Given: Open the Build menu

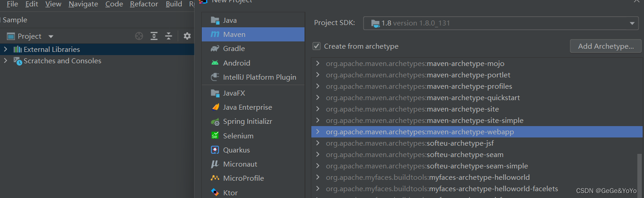Looking at the screenshot, I should (x=174, y=4).
